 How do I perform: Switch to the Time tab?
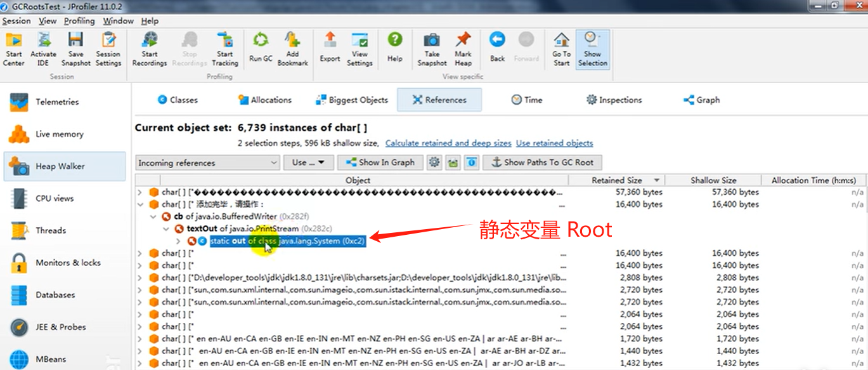[527, 100]
